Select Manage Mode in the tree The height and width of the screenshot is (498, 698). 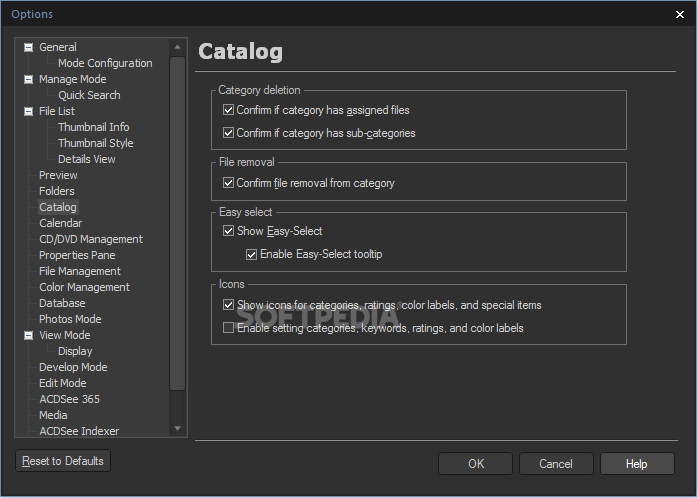(73, 79)
